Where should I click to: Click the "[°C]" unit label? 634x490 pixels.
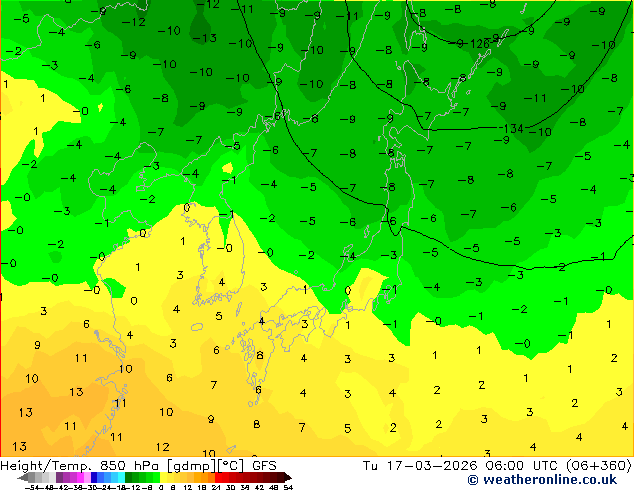[231, 466]
